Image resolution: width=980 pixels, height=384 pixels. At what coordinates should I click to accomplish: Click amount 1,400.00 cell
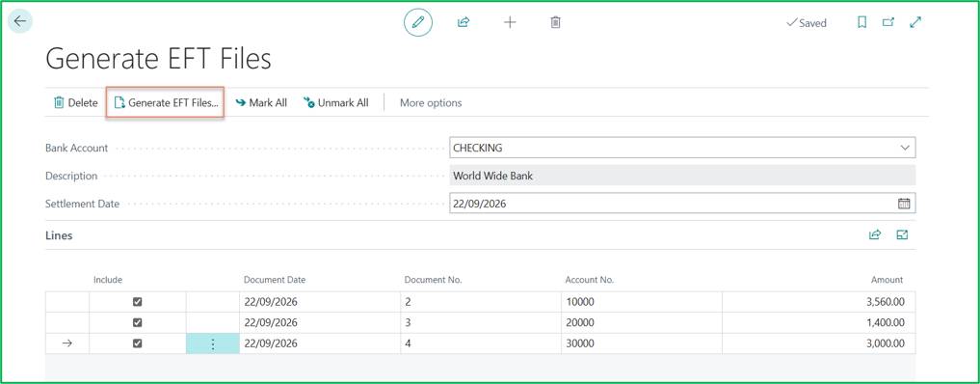pyautogui.click(x=819, y=322)
